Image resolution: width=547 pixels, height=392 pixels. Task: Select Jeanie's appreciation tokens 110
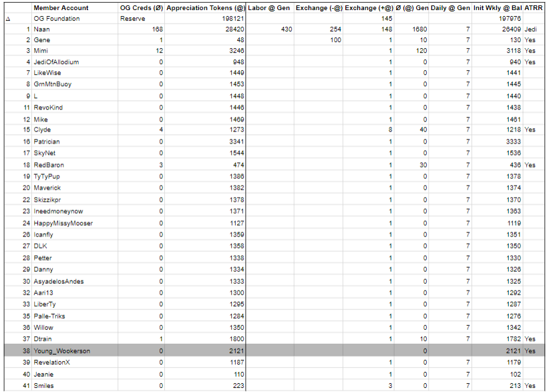point(239,374)
